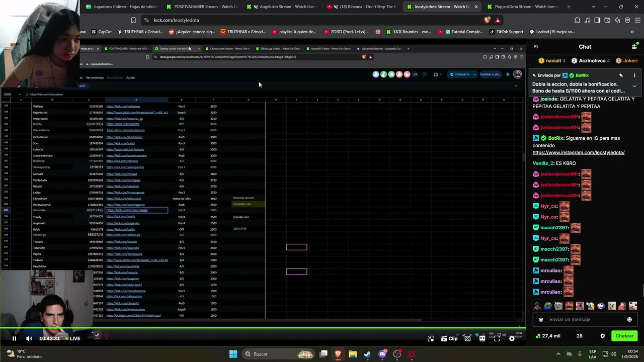Screen dimensions: 644x362
Task: Close the leostyledota Stream tab
Action: click(x=476, y=7)
